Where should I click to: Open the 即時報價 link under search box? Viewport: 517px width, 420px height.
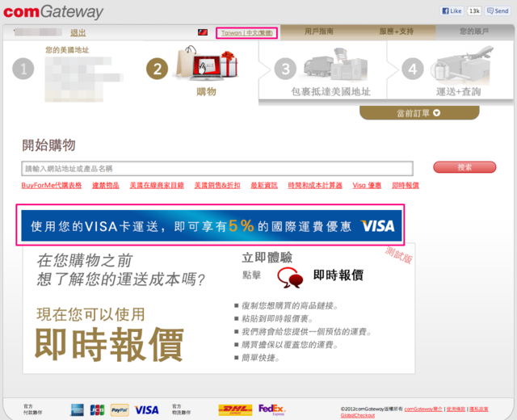pyautogui.click(x=406, y=185)
